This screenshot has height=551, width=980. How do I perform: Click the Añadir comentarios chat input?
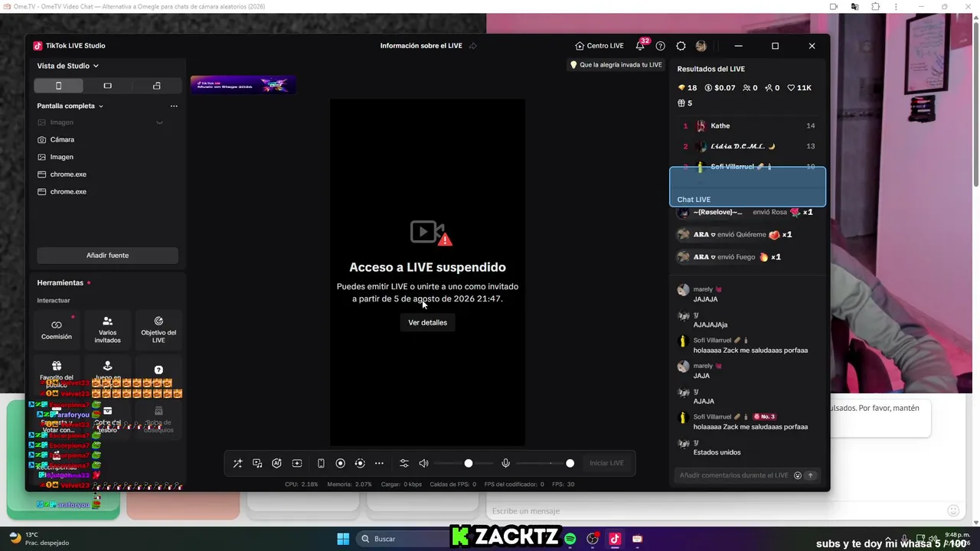733,475
